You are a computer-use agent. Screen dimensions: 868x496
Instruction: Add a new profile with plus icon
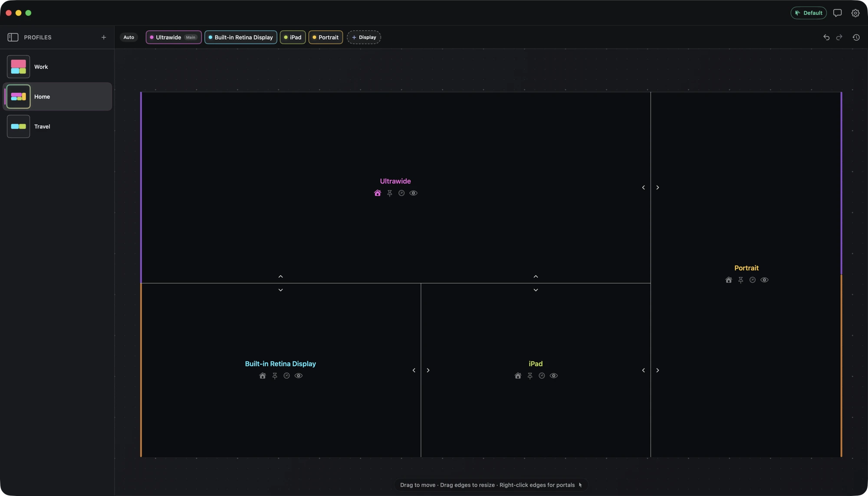pyautogui.click(x=103, y=37)
